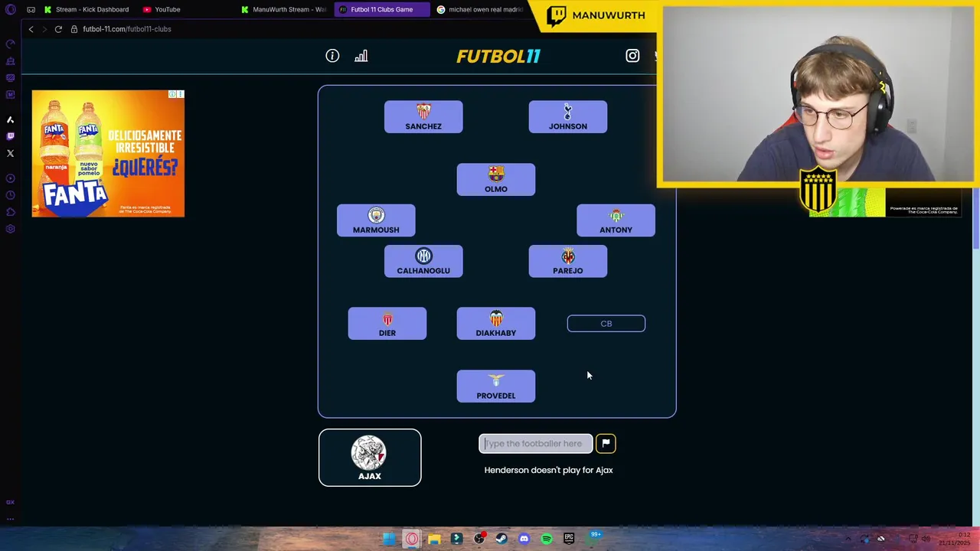
Task: Open File Explorer from the taskbar
Action: [x=434, y=539]
